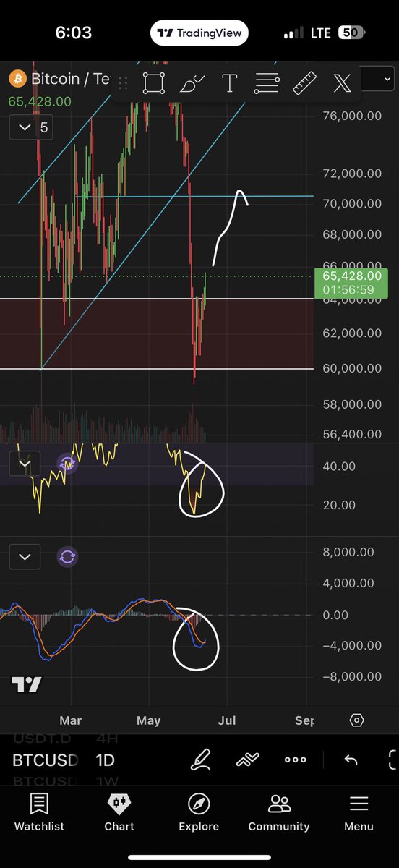Viewport: 399px width, 868px height.
Task: Undo last action arrow
Action: 351,760
